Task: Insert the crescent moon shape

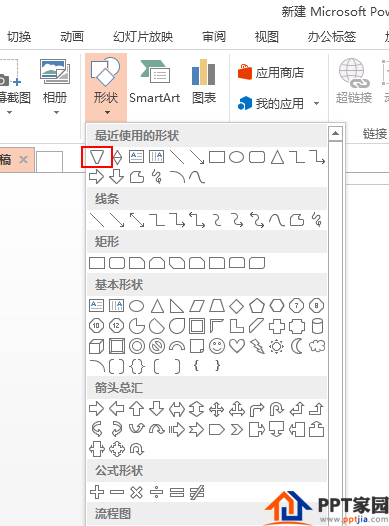Action: pos(296,346)
